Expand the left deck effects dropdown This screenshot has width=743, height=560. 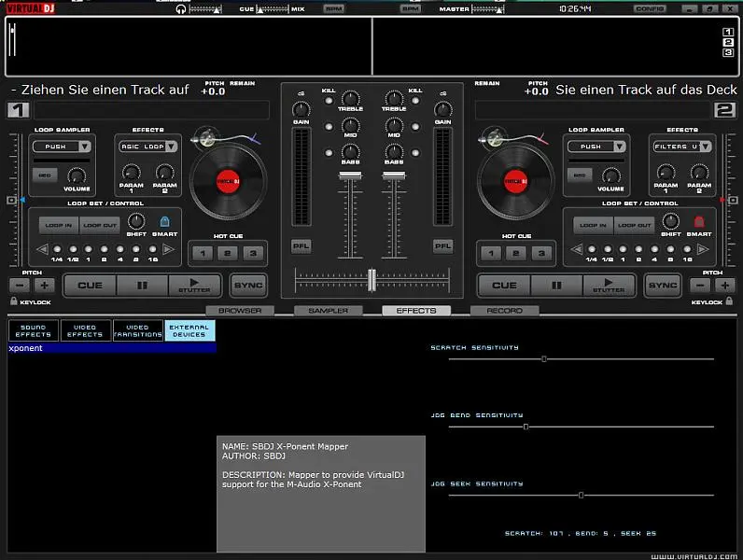147,147
